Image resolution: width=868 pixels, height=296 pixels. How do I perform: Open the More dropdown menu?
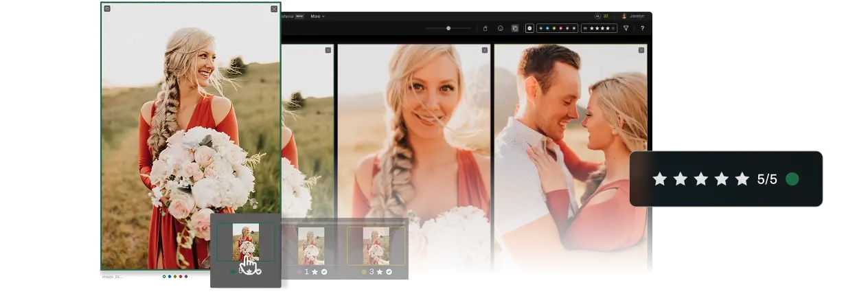317,16
